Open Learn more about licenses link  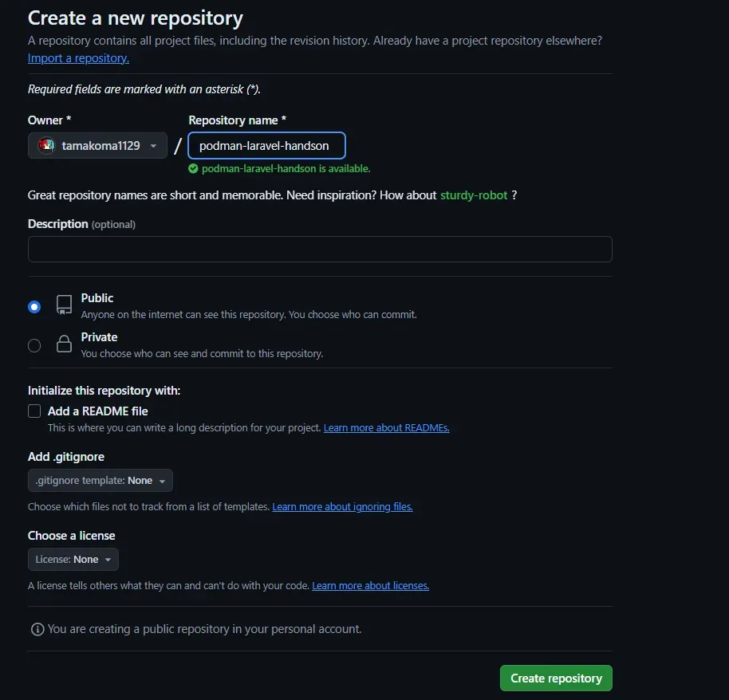(x=370, y=586)
